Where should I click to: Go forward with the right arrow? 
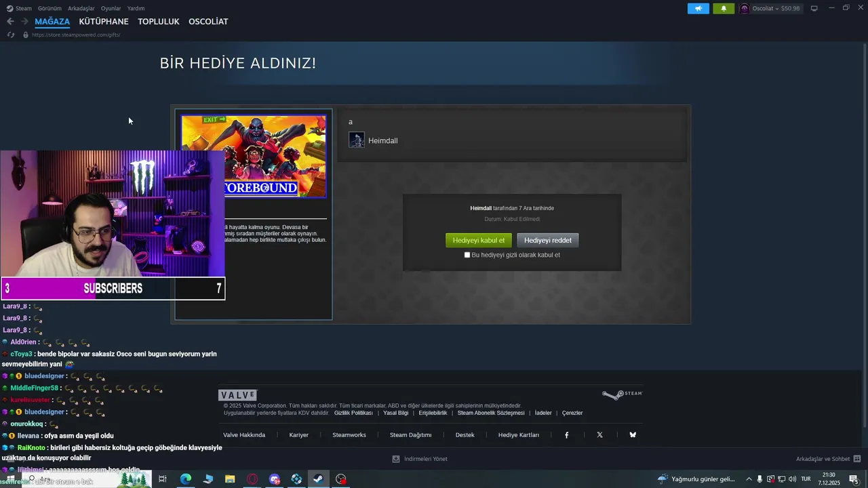(x=24, y=22)
